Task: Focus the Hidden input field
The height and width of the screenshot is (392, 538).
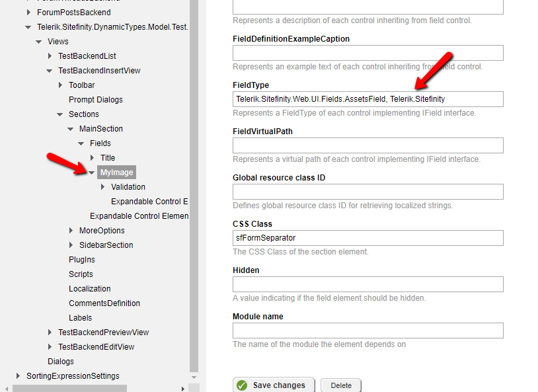Action: click(368, 284)
